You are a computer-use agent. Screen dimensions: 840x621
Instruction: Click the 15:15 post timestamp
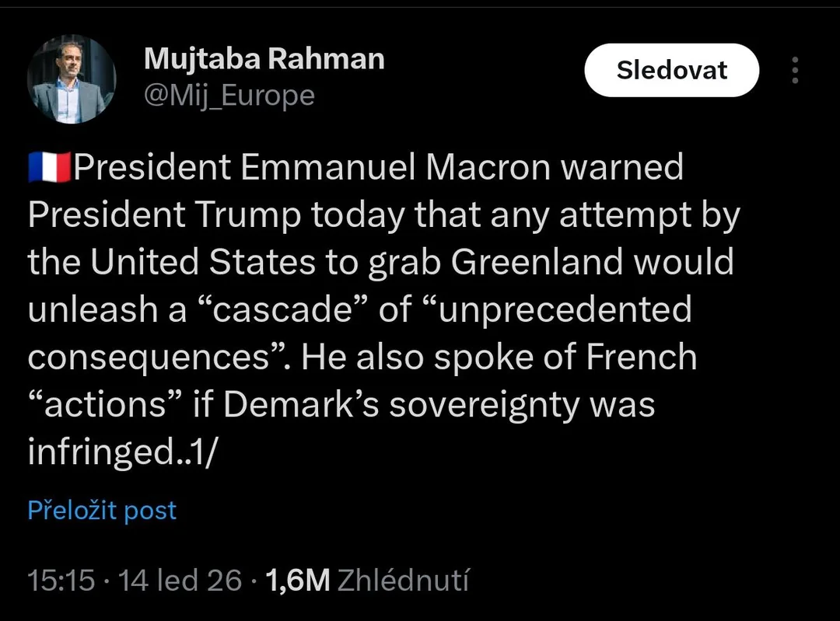coord(61,580)
